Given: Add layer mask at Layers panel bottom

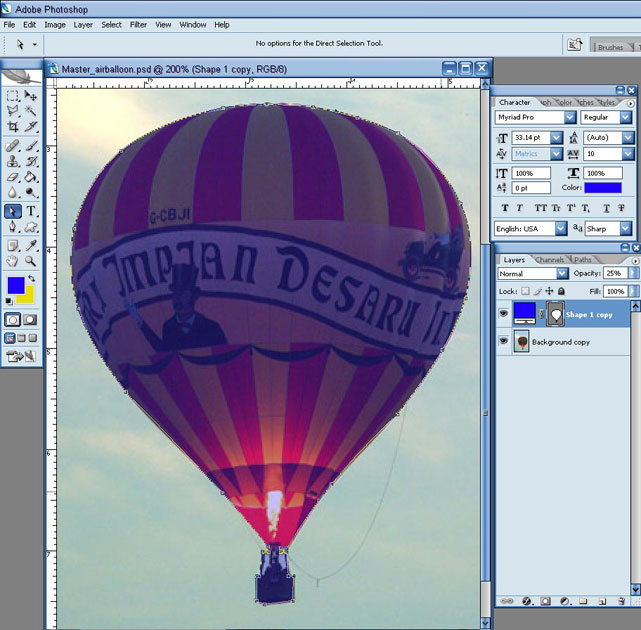Looking at the screenshot, I should point(545,601).
